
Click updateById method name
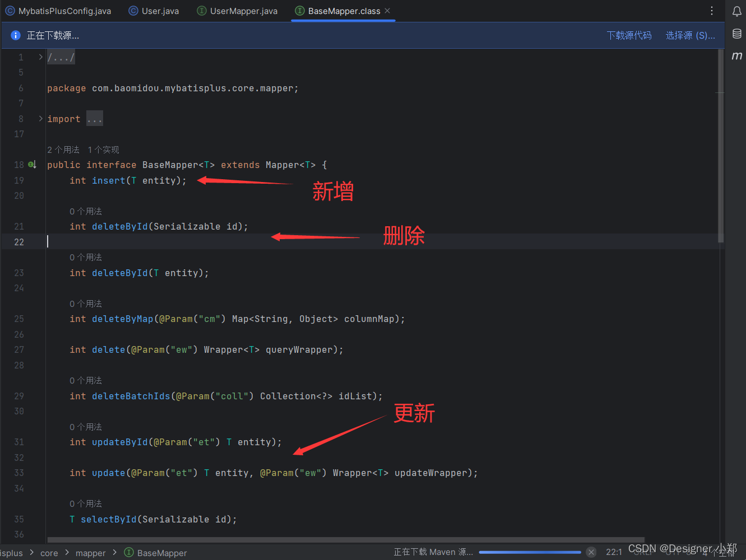click(120, 442)
